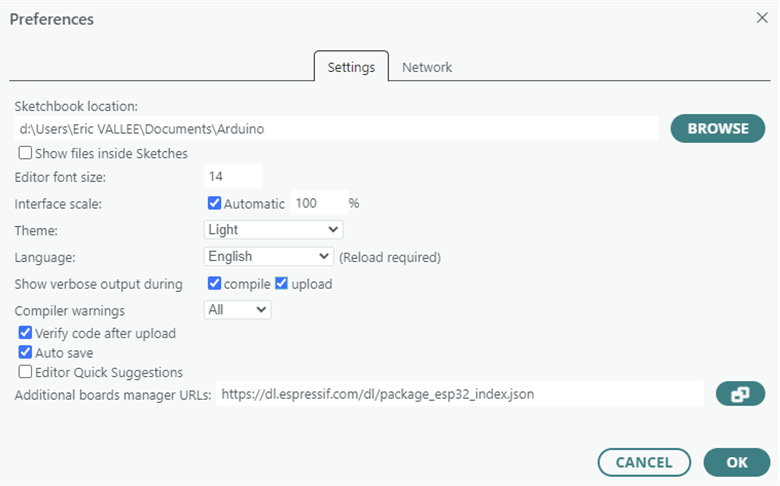Viewport: 780px width, 486px height.
Task: Toggle Show files inside Sketches checkbox
Action: pos(25,154)
